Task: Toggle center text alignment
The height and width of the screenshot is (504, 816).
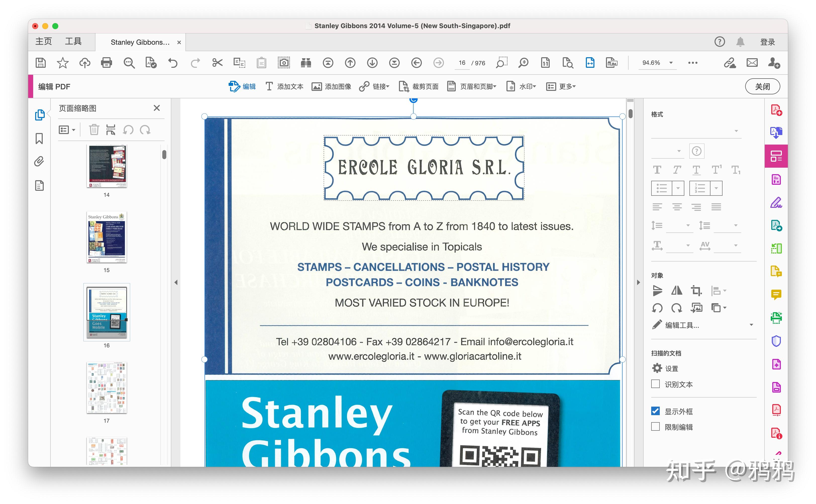Action: (x=677, y=207)
